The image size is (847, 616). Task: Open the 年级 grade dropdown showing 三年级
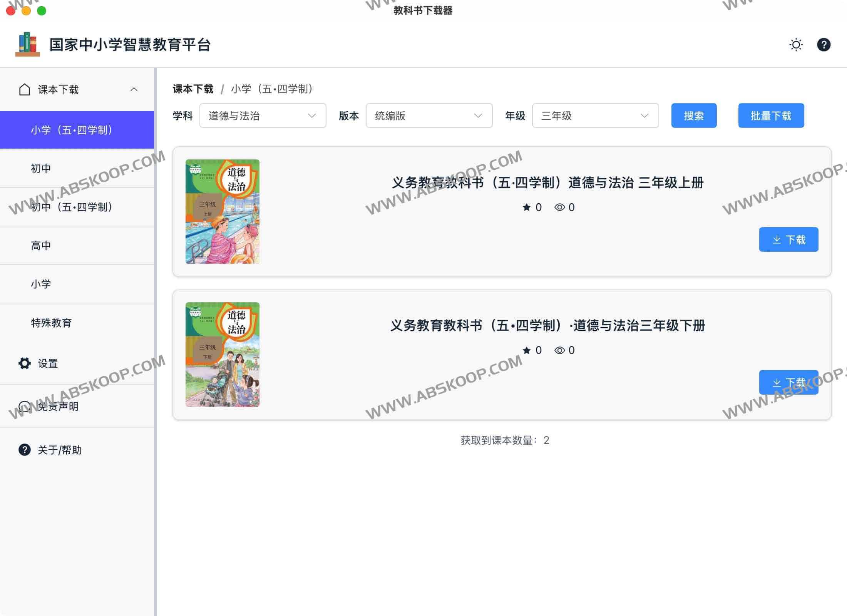click(595, 115)
